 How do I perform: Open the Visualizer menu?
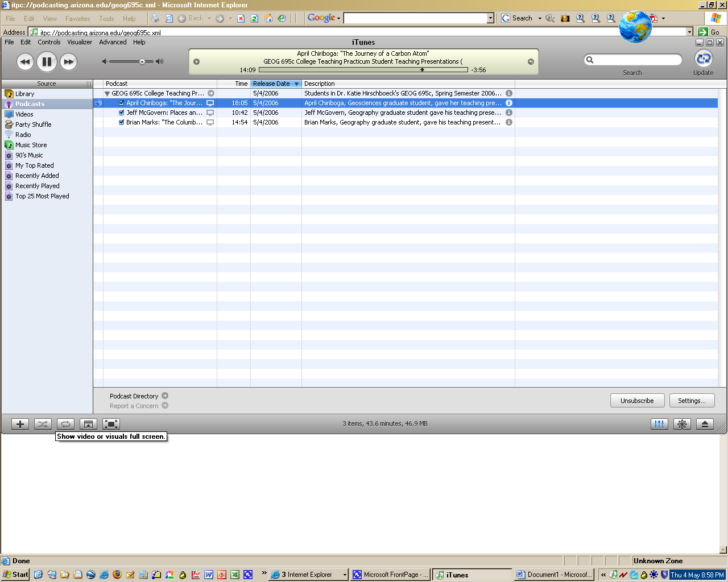pyautogui.click(x=80, y=42)
